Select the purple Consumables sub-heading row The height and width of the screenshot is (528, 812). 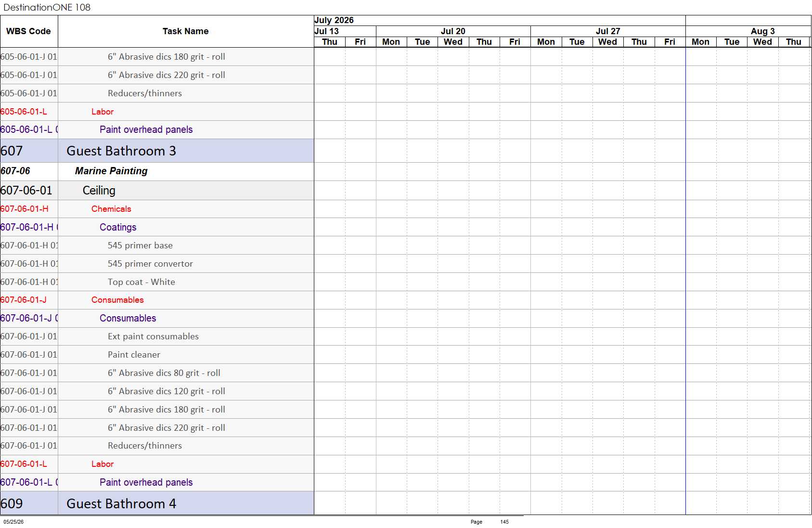[x=157, y=318]
